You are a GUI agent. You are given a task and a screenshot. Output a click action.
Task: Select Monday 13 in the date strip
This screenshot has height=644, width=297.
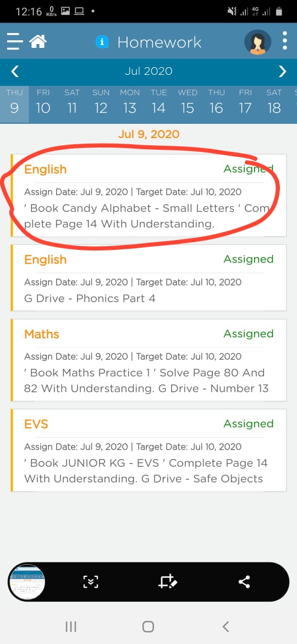click(130, 103)
